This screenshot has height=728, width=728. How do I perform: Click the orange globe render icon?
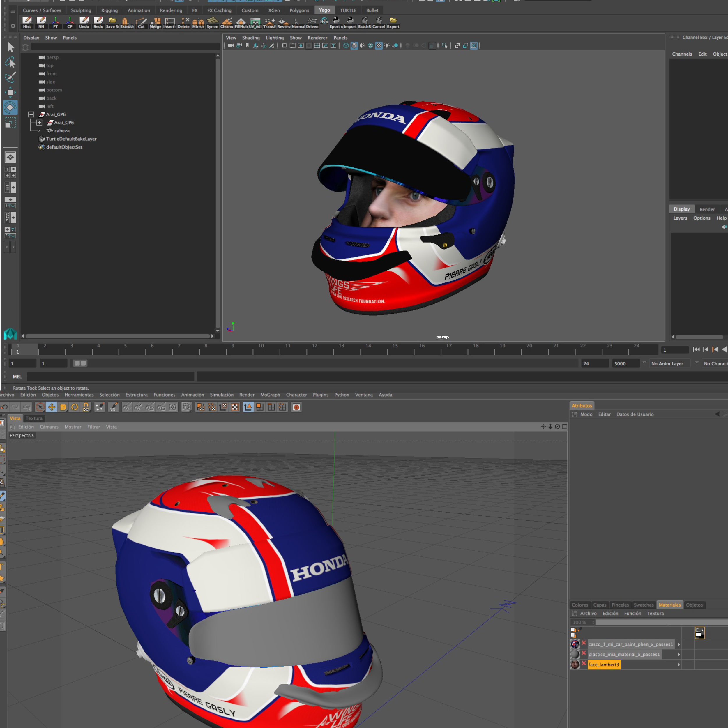tap(296, 407)
